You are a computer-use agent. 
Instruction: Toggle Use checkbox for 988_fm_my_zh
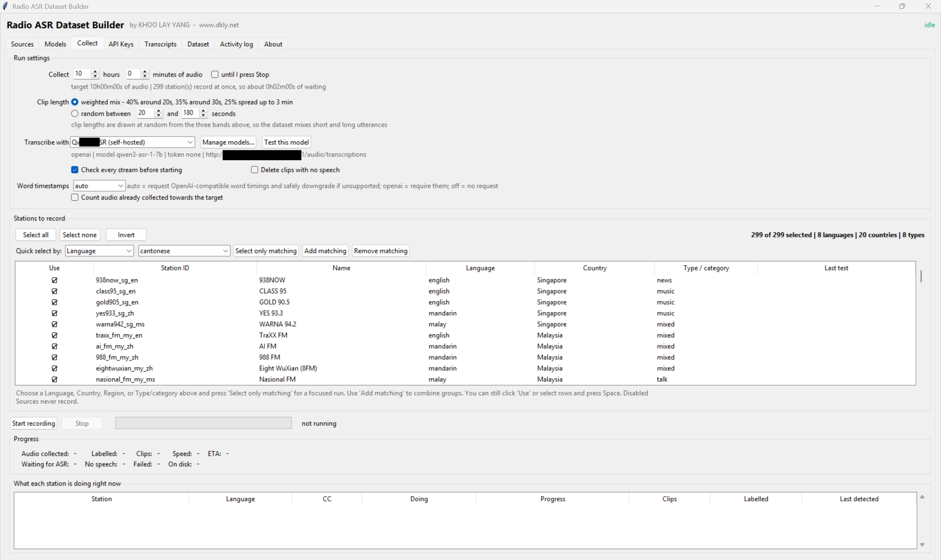[x=54, y=357]
